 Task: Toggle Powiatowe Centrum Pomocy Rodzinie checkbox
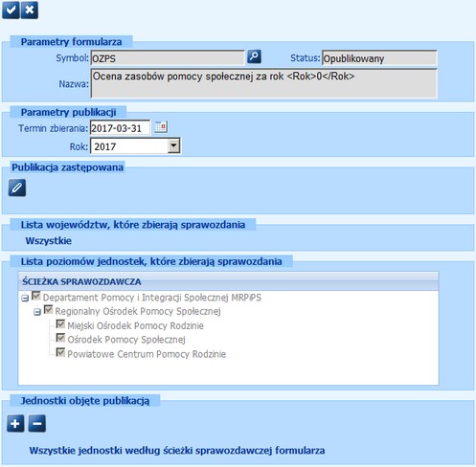pyautogui.click(x=60, y=352)
